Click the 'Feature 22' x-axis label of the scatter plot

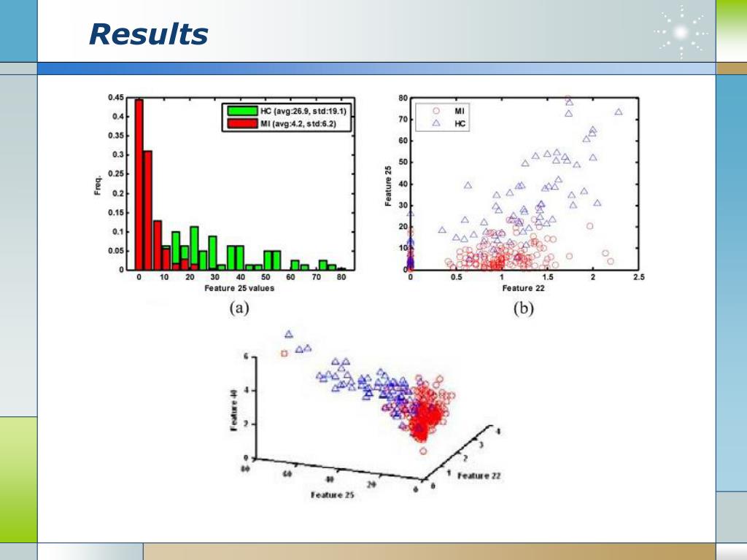(523, 288)
